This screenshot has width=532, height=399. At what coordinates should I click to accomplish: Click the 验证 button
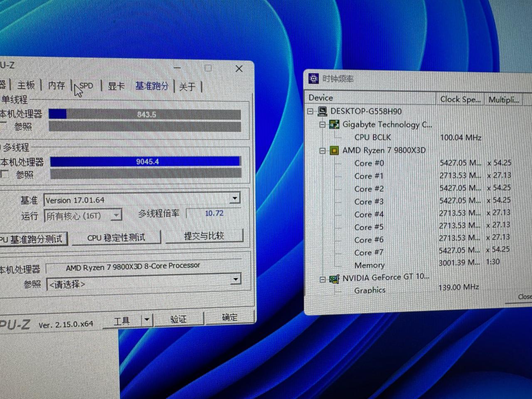pyautogui.click(x=178, y=319)
